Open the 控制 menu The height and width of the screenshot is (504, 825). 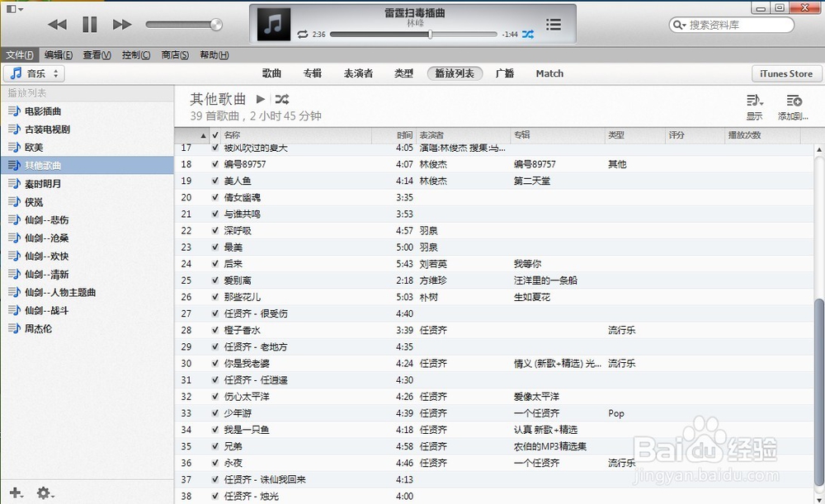136,54
